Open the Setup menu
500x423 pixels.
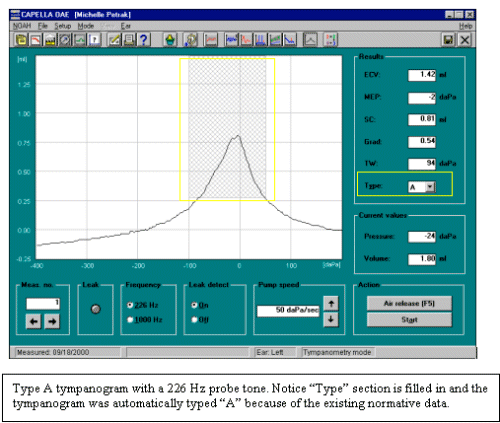pyautogui.click(x=63, y=26)
